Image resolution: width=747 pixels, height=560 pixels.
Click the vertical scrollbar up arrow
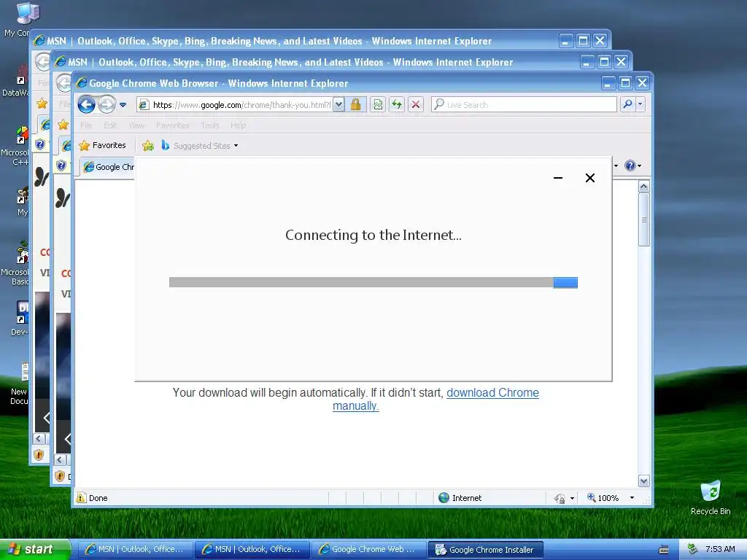[644, 186]
